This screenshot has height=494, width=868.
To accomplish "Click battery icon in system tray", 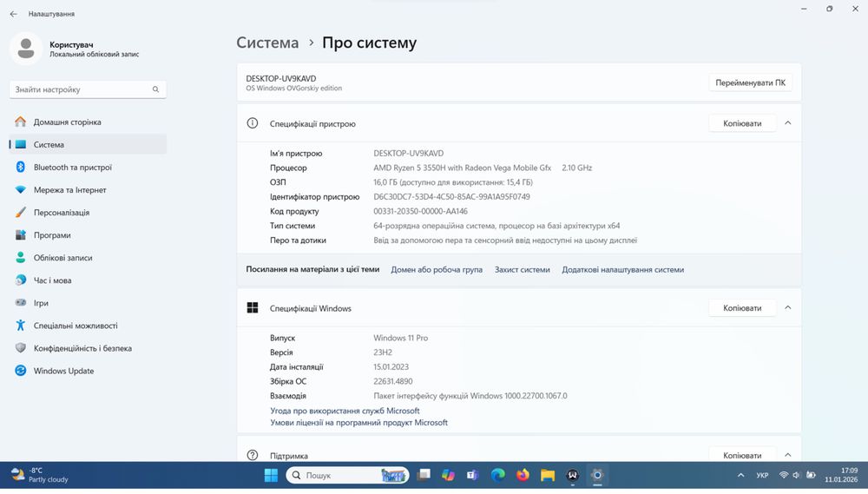I will 811,475.
